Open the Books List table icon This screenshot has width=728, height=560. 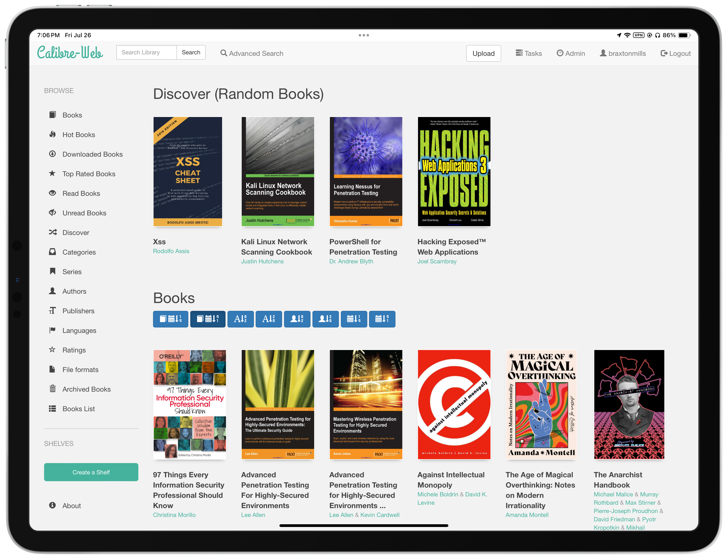point(52,408)
